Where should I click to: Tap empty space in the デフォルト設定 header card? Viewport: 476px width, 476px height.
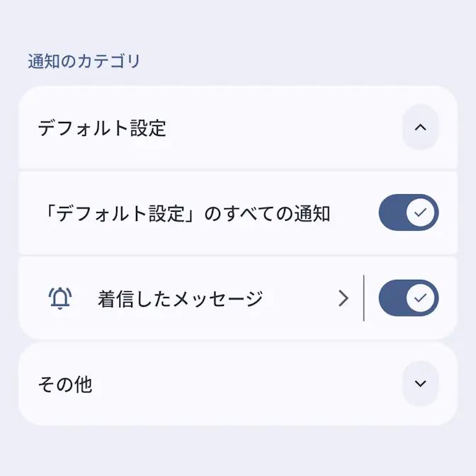tap(283, 128)
